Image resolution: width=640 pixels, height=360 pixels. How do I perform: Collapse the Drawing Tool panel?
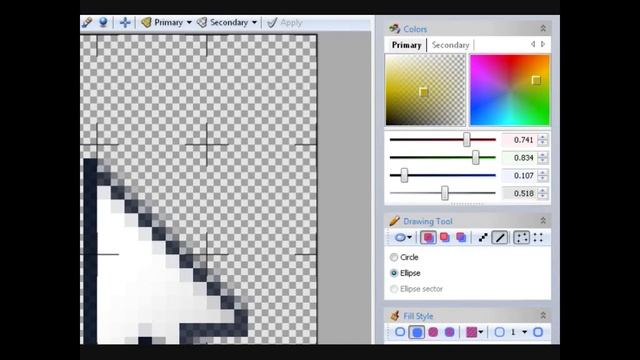tap(543, 221)
